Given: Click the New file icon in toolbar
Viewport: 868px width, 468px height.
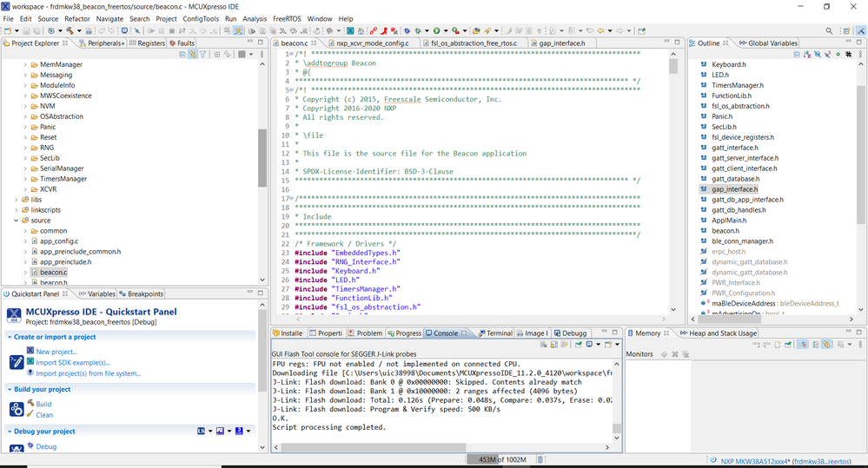Looking at the screenshot, I should (8, 30).
